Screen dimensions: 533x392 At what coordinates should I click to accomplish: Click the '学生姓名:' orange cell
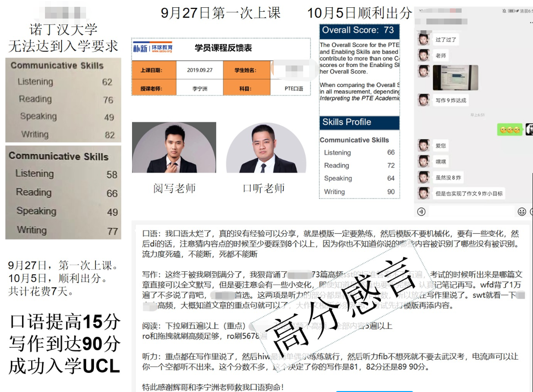pyautogui.click(x=246, y=70)
